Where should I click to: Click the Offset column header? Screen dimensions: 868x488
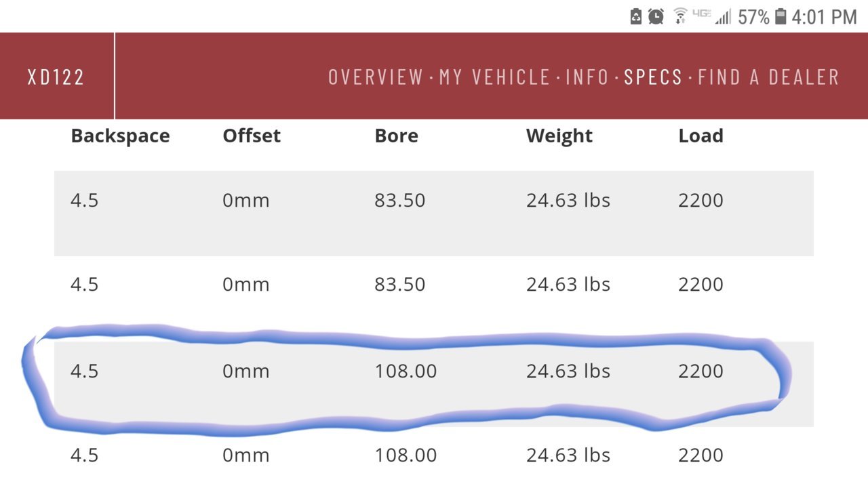point(252,136)
